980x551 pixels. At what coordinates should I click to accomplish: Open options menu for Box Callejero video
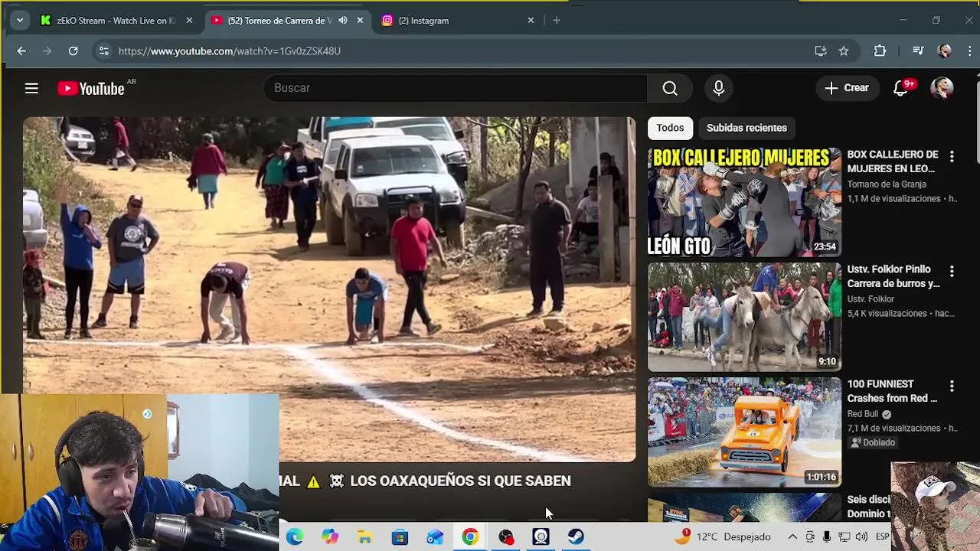pyautogui.click(x=952, y=156)
